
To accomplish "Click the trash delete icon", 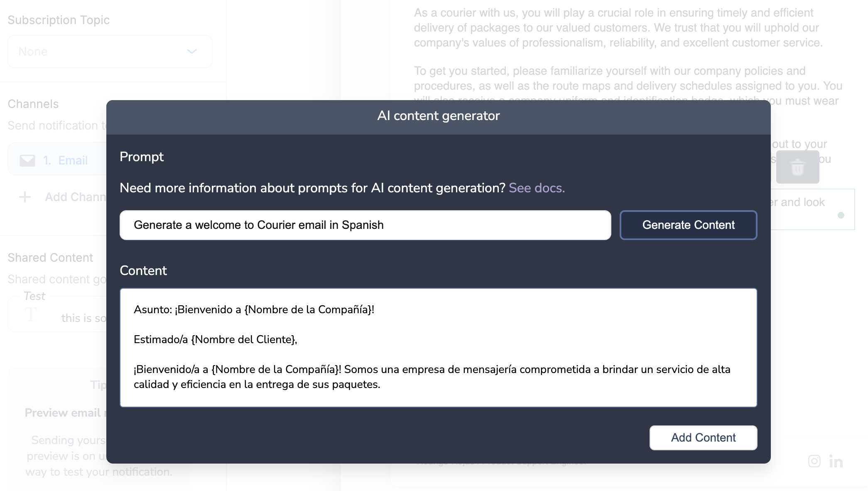I will [797, 167].
